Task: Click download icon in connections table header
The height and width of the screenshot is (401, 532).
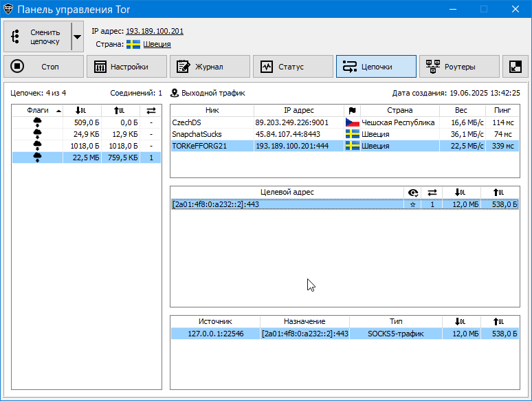Action: [x=461, y=321]
